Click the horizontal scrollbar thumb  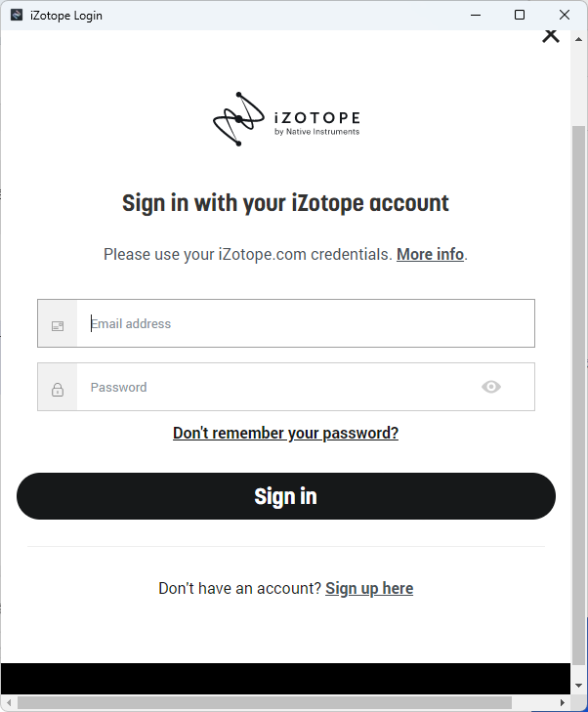265,702
